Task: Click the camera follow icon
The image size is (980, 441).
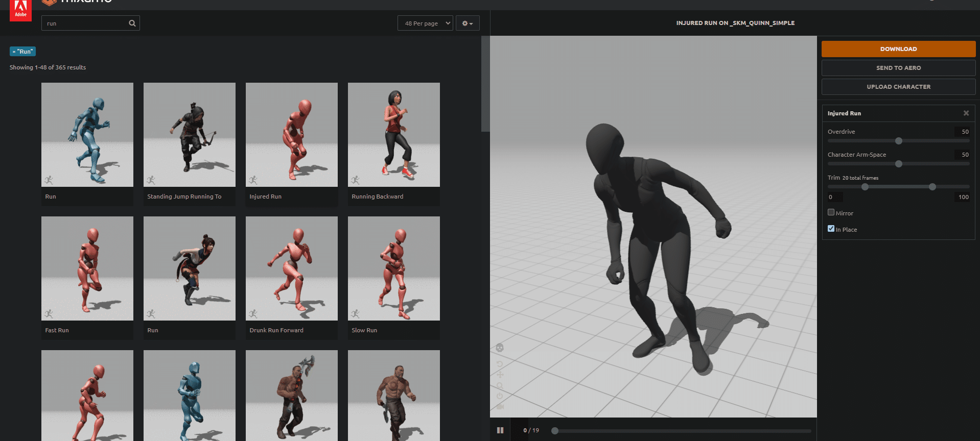Action: coord(500,407)
